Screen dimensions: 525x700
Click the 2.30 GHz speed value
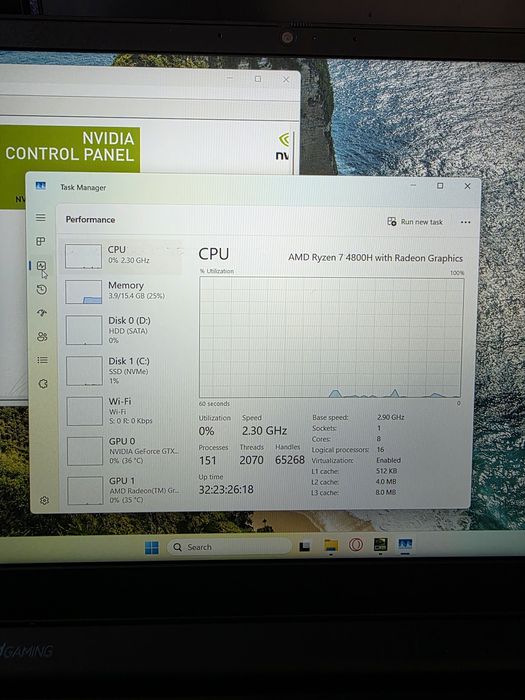(x=264, y=431)
